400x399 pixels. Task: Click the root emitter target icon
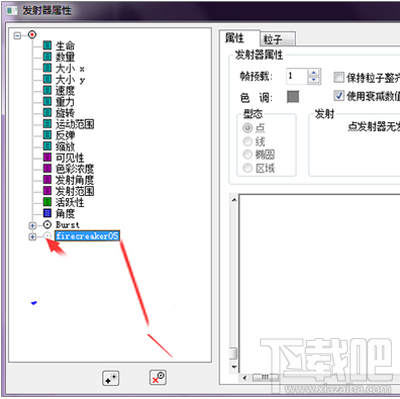[32, 34]
